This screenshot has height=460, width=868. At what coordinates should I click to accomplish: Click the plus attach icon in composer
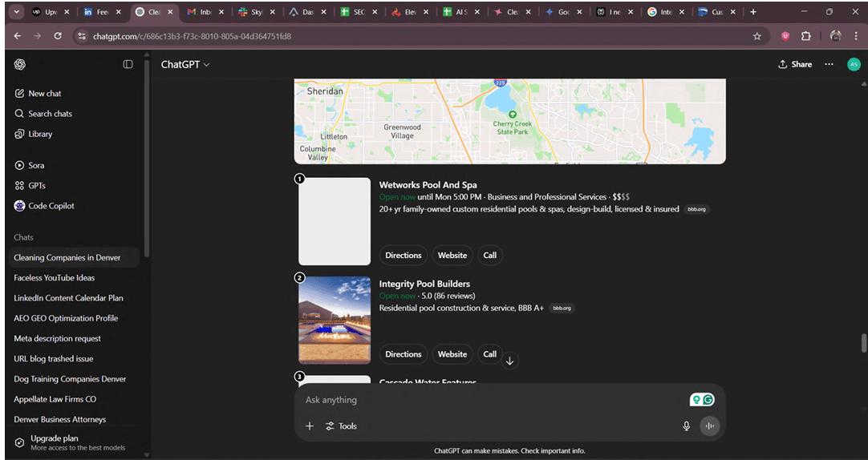(310, 426)
